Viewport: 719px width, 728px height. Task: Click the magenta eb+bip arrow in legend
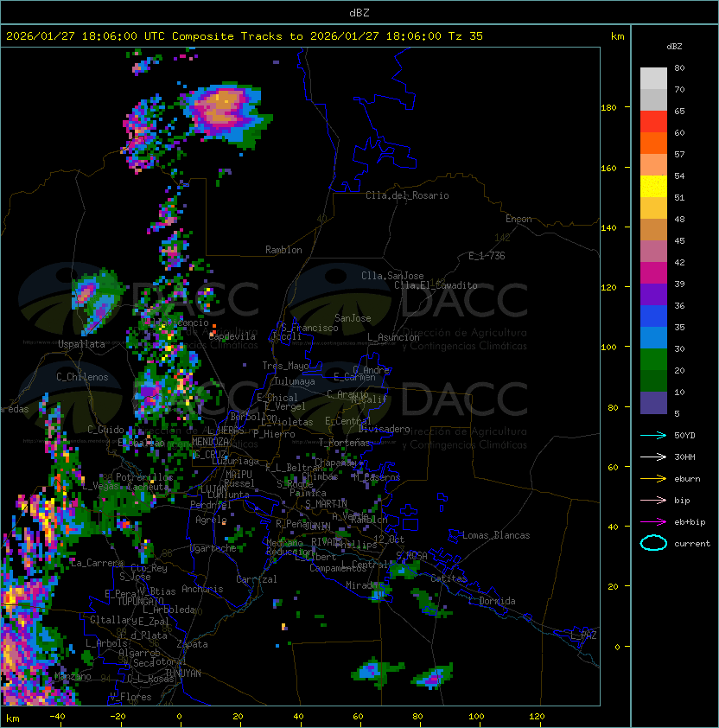coord(653,522)
